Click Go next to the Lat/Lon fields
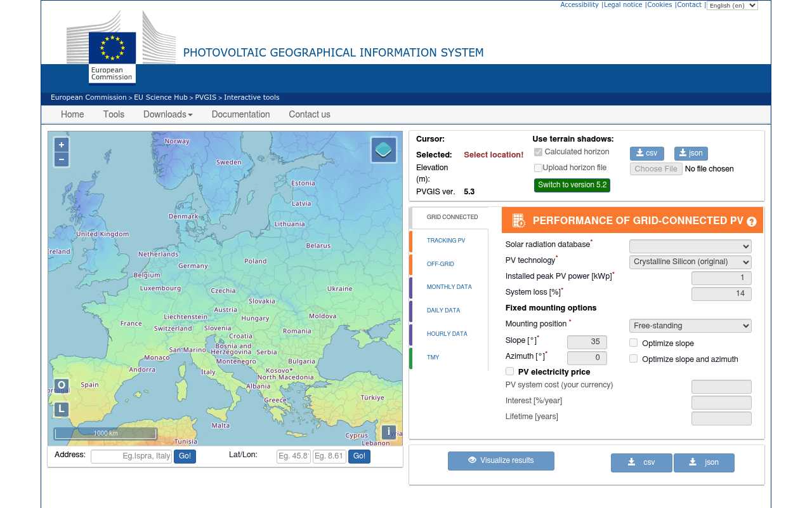The width and height of the screenshot is (812, 508). coord(359,457)
